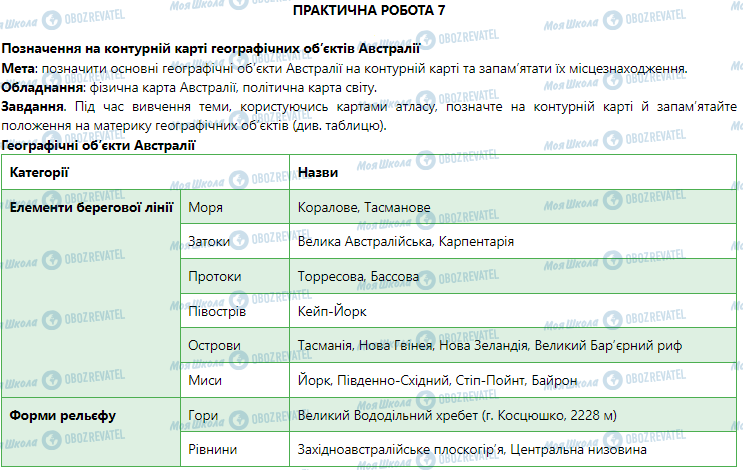Click the 'Затоки' table cell
The width and height of the screenshot is (743, 470).
tap(210, 242)
